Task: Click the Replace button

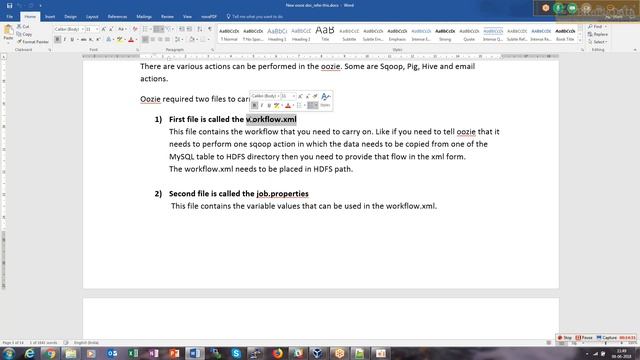Action: [598, 34]
